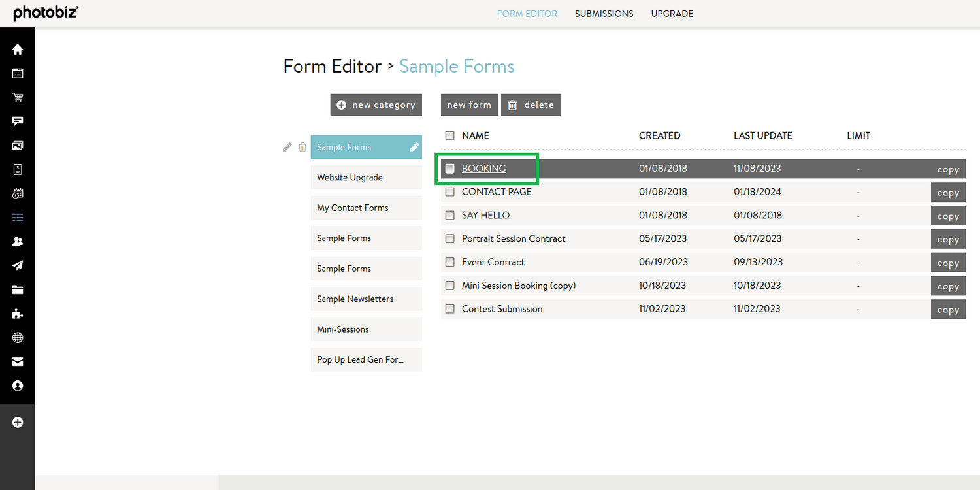
Task: Select the image gallery icon in sidebar
Action: pyautogui.click(x=18, y=145)
